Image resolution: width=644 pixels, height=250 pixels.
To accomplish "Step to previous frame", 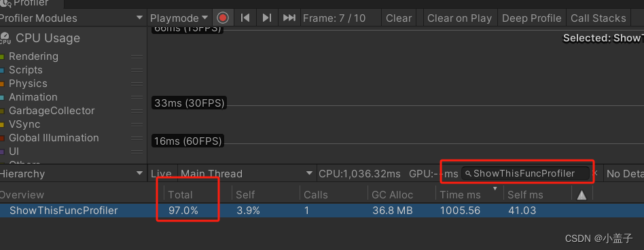I will pyautogui.click(x=245, y=18).
